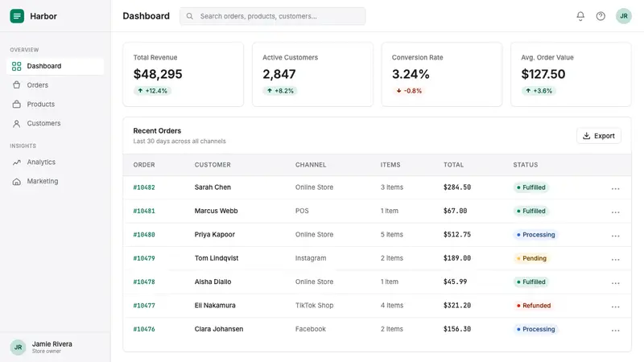Click the Fulfilled badge for Sarah Chen
Image resolution: width=644 pixels, height=362 pixels.
[x=531, y=187]
